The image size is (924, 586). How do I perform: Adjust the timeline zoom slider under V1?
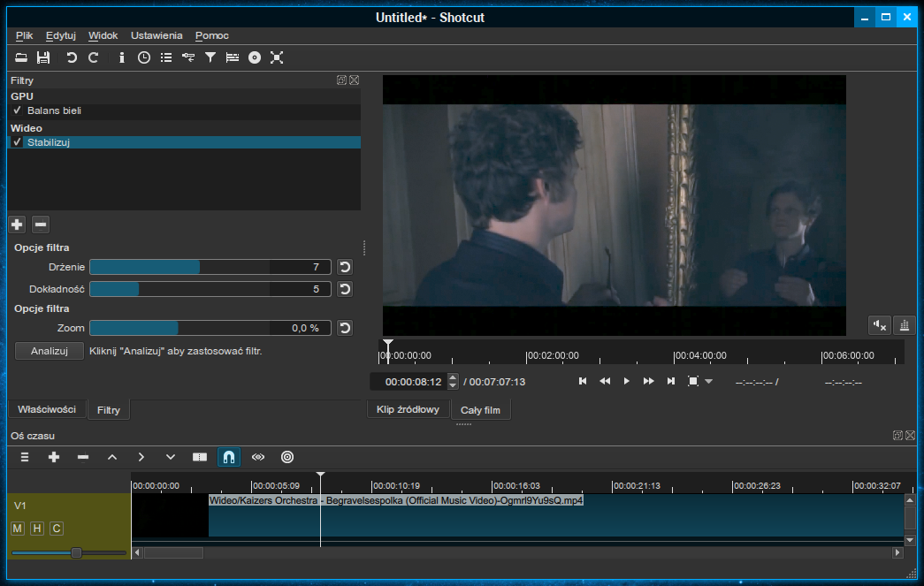coord(69,552)
